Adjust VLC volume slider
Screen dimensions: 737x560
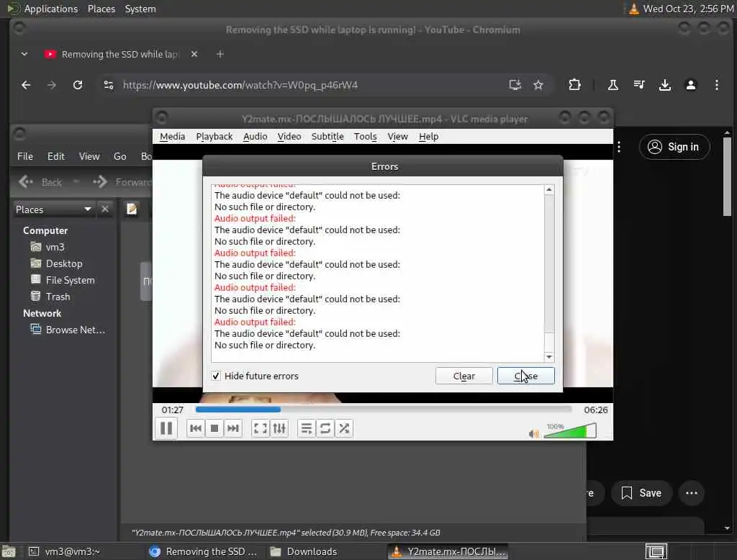(570, 430)
